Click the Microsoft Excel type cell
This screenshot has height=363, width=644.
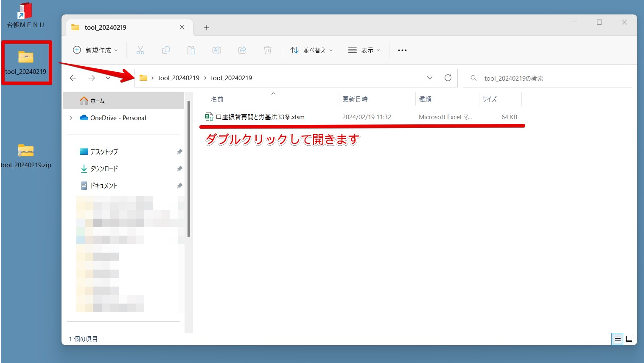coord(445,117)
